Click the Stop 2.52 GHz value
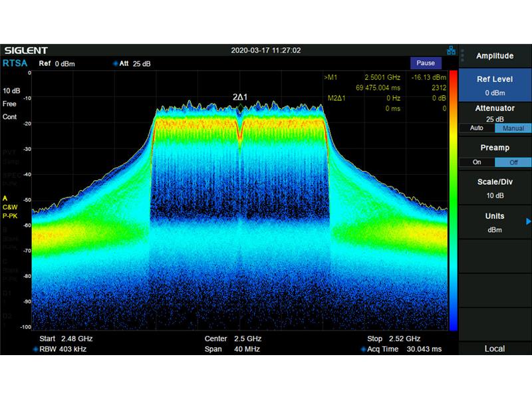This screenshot has height=399, width=532. pos(394,338)
